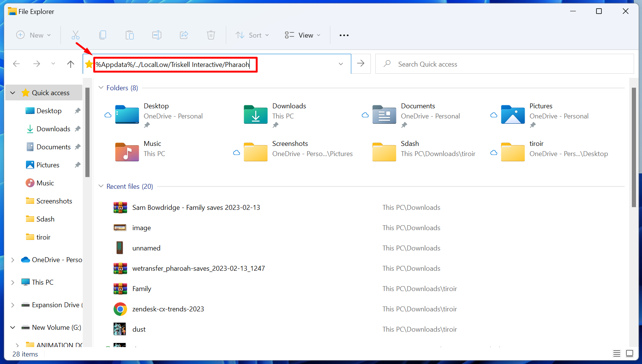Screen dimensions: 642x364
Task: Click the Delete trash can icon
Action: tap(211, 35)
